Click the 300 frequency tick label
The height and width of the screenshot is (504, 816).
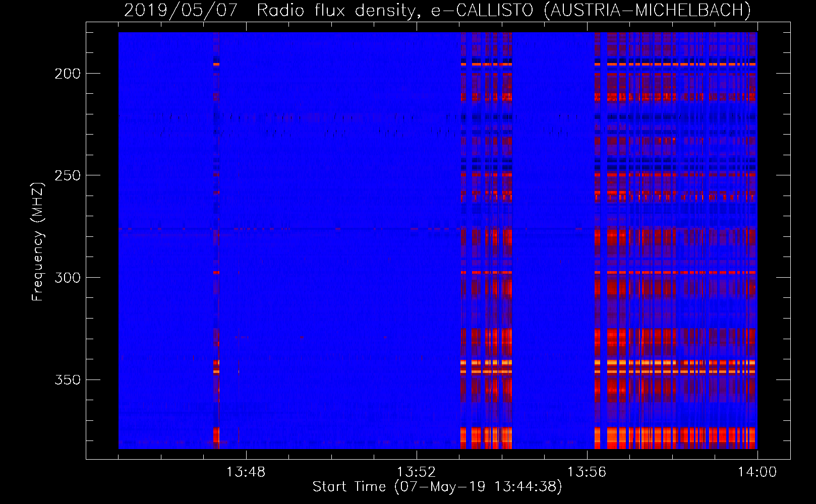pos(68,278)
